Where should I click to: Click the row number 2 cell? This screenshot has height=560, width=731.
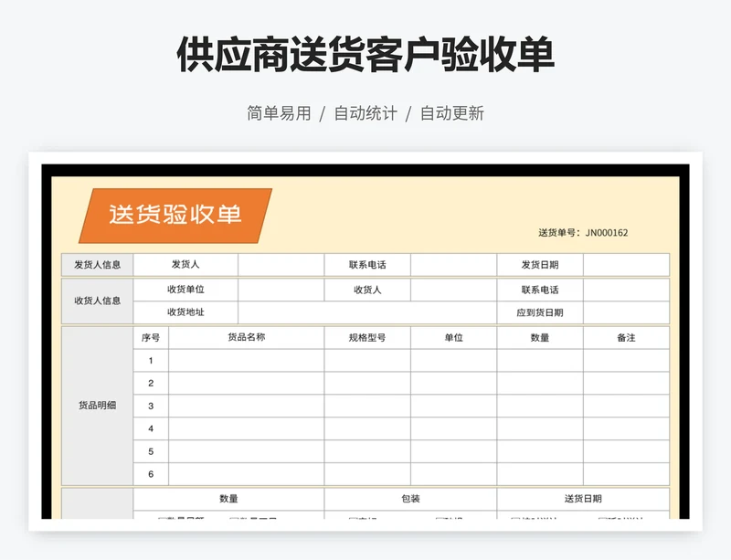click(151, 384)
